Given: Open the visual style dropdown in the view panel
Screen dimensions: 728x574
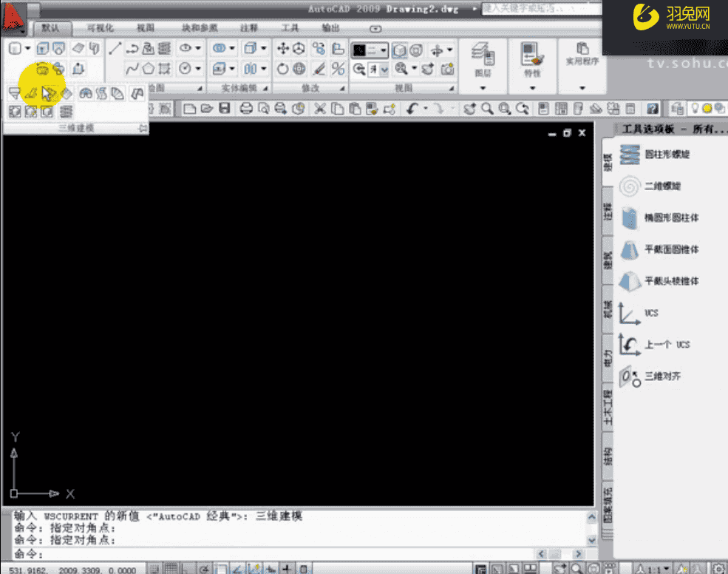Looking at the screenshot, I should 382,51.
